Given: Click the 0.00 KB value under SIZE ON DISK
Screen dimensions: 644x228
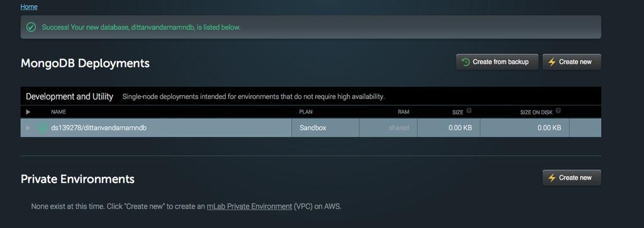Looking at the screenshot, I should 549,128.
